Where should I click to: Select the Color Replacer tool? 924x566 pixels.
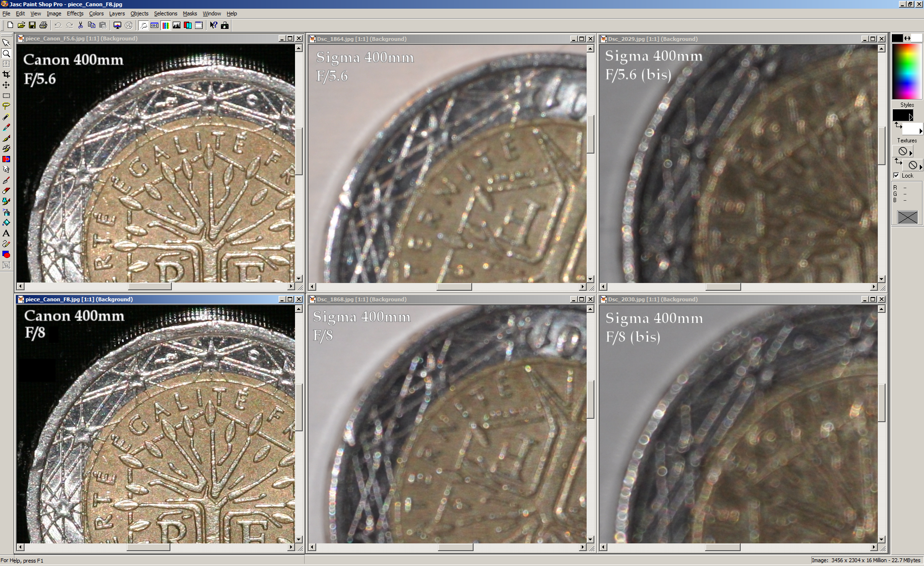click(6, 159)
